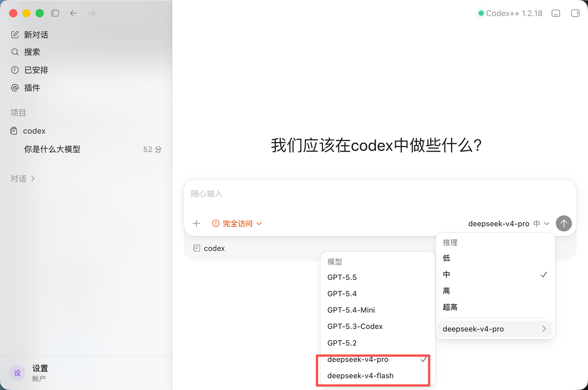Choose GPT-5.4 model

pyautogui.click(x=378, y=294)
